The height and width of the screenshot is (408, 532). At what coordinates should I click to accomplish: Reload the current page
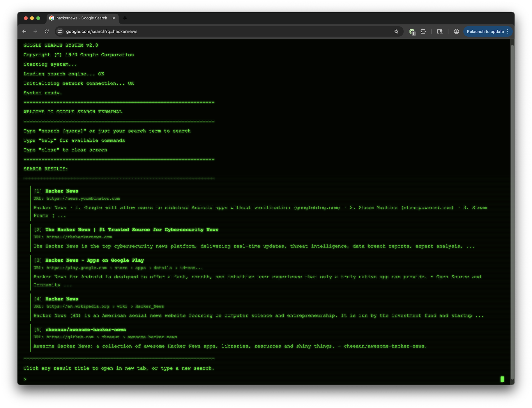click(x=47, y=31)
